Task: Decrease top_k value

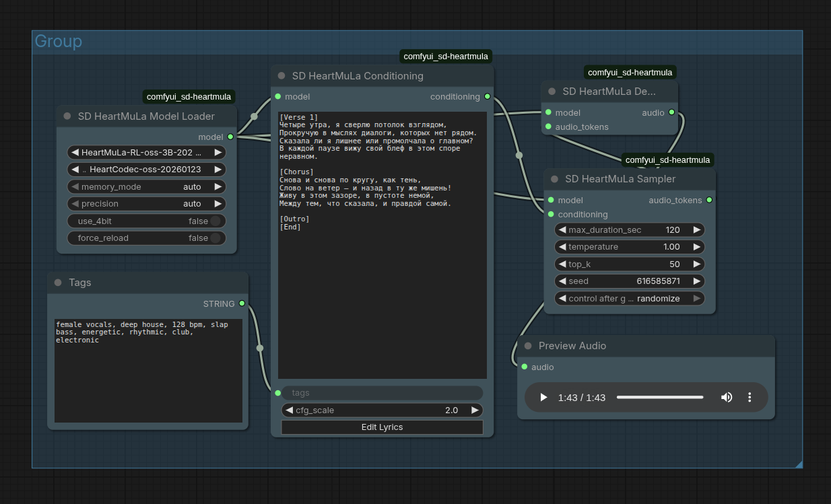Action: [562, 264]
